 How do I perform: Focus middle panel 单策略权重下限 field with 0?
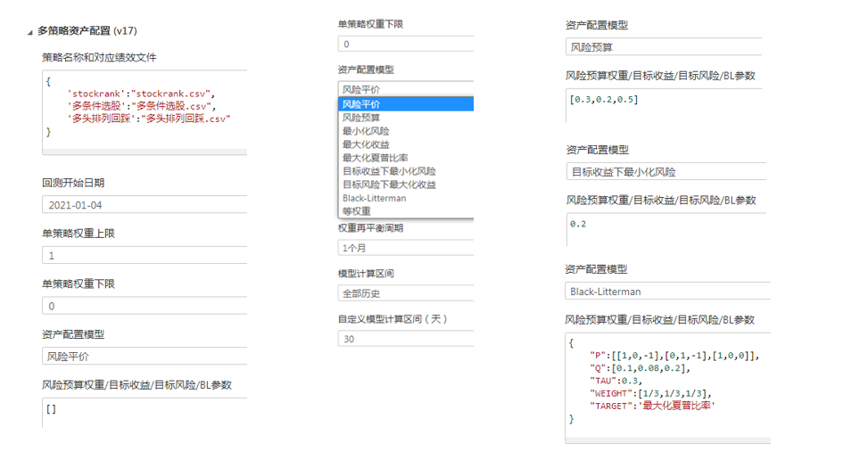[406, 44]
